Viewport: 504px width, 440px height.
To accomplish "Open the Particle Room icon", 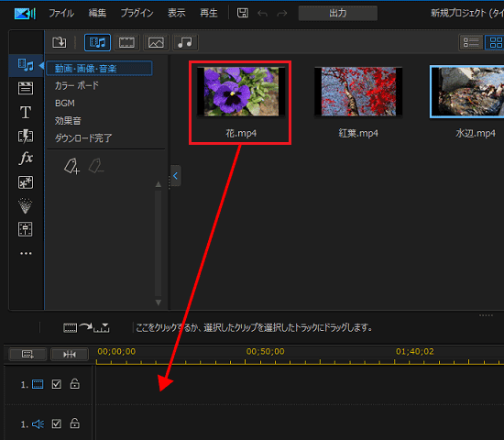I will pos(26,206).
